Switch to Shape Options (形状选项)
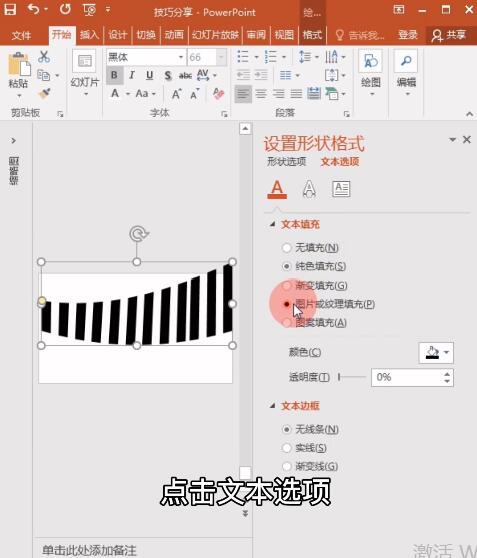Screen dimensions: 477x558 [287, 162]
